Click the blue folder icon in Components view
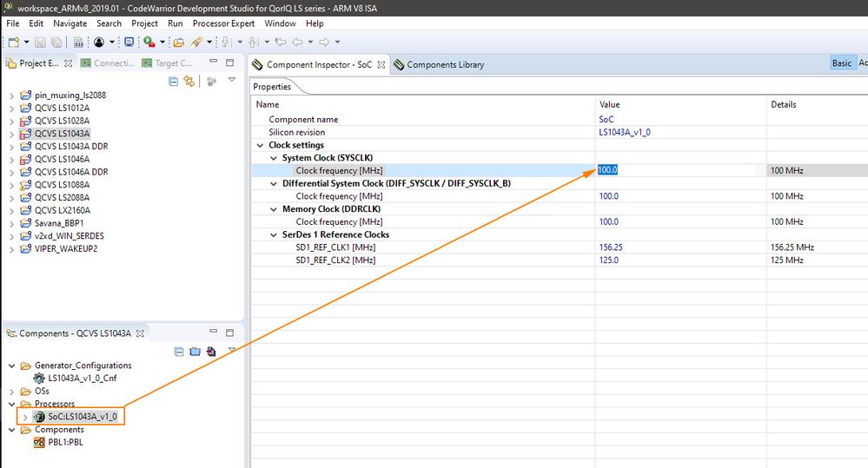Image resolution: width=868 pixels, height=468 pixels. click(x=195, y=352)
